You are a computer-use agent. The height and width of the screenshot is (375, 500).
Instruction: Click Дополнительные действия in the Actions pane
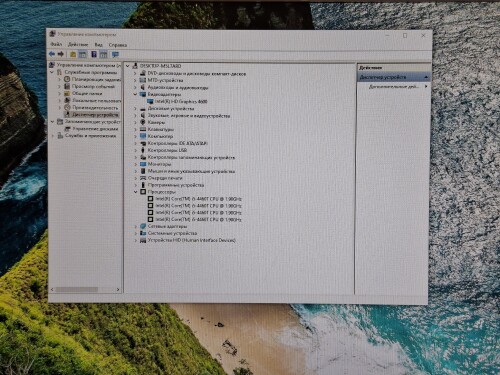click(x=393, y=87)
